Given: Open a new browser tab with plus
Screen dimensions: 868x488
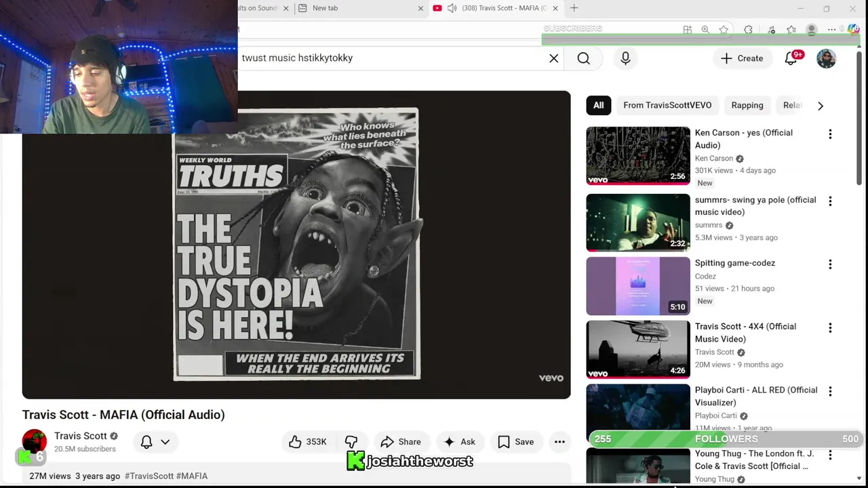Looking at the screenshot, I should tap(574, 8).
